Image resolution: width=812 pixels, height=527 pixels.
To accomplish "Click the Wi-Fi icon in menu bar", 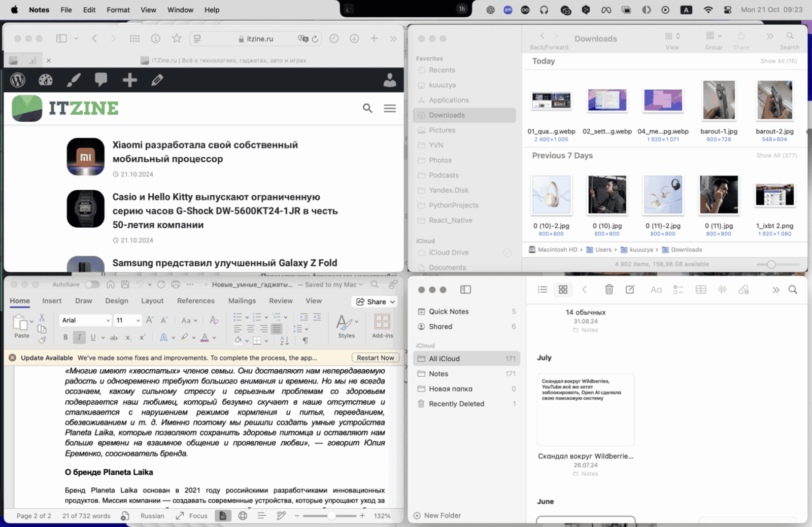I will pyautogui.click(x=708, y=10).
